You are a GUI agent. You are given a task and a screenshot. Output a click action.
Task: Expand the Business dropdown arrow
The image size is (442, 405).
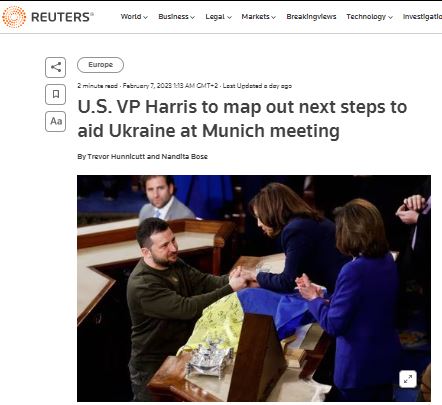click(192, 17)
